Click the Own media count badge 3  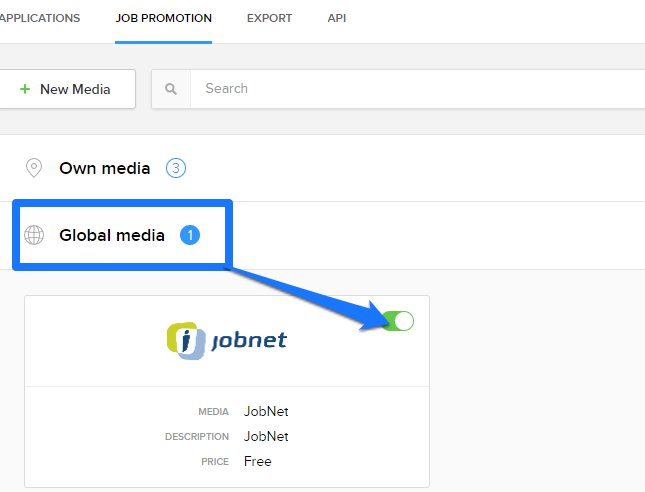pyautogui.click(x=176, y=168)
